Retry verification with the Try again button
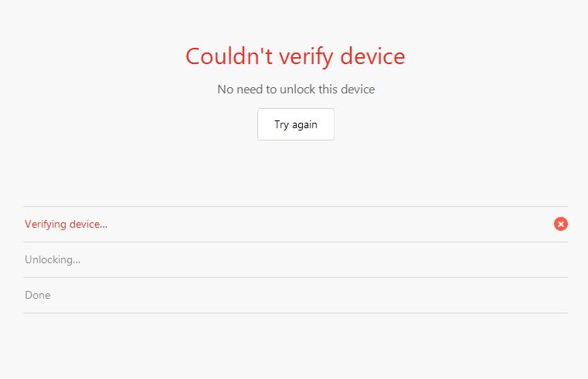Screen dimensions: 588x379 pos(296,124)
